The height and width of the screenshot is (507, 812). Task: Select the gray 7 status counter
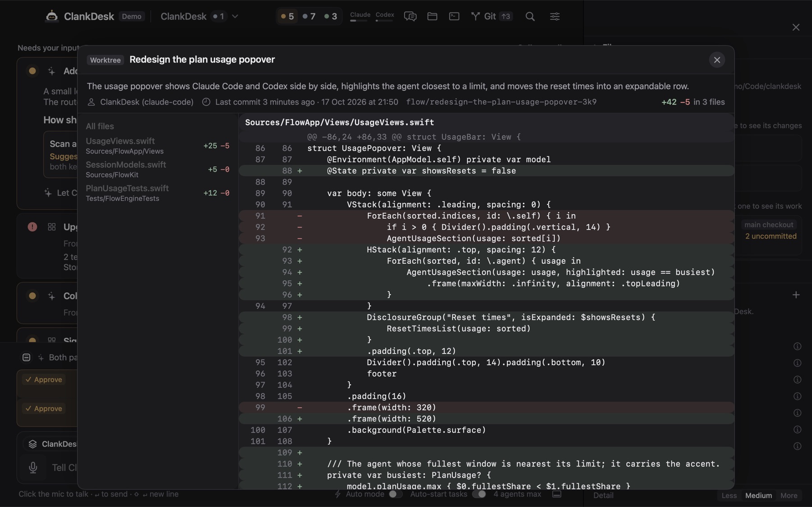point(309,16)
